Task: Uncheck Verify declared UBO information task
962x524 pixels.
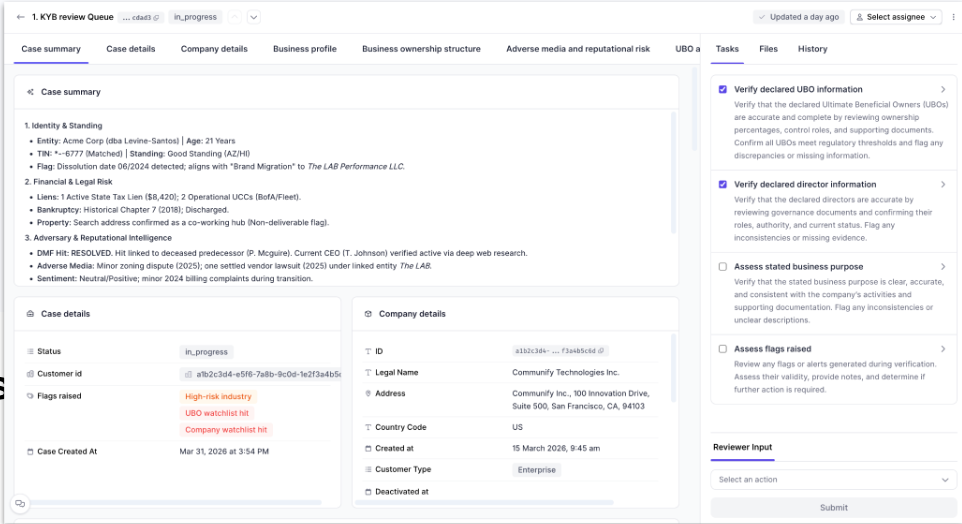Action: point(723,90)
